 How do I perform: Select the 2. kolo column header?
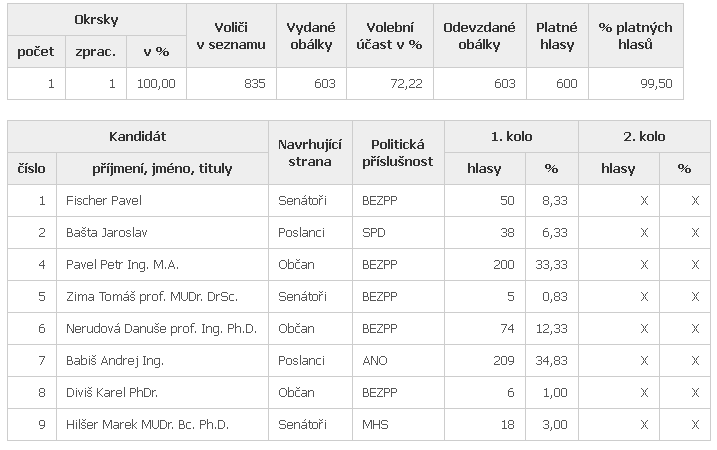pos(645,137)
